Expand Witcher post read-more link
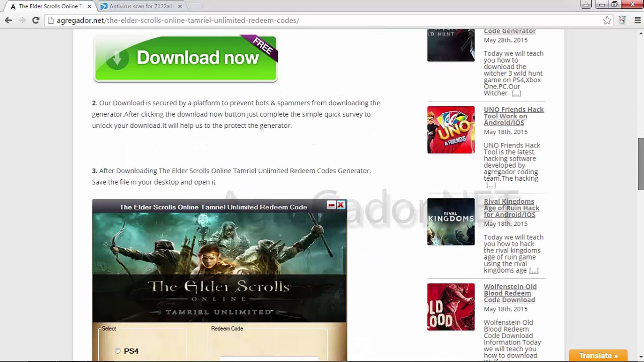This screenshot has height=362, width=644. tap(516, 93)
